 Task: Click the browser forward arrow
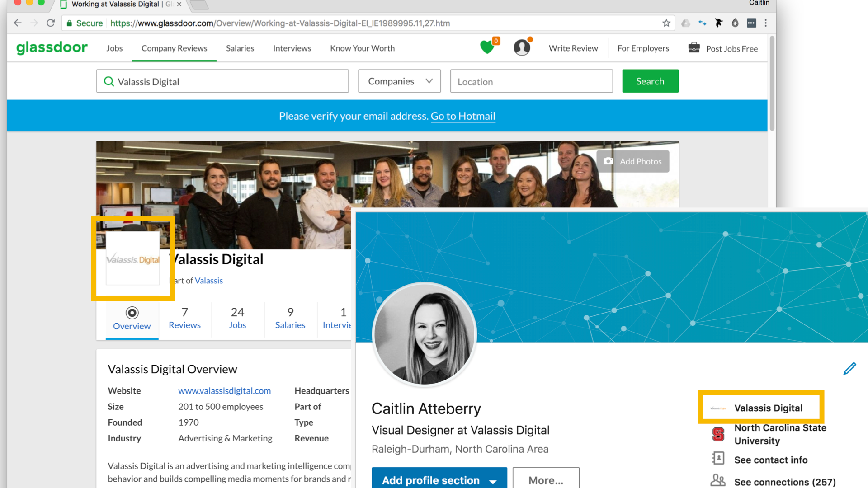[x=34, y=23]
